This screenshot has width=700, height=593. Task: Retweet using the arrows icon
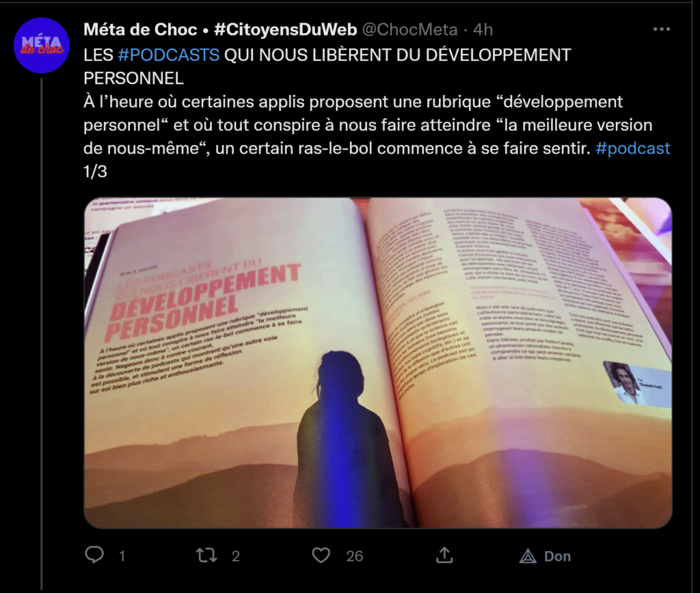tap(206, 555)
